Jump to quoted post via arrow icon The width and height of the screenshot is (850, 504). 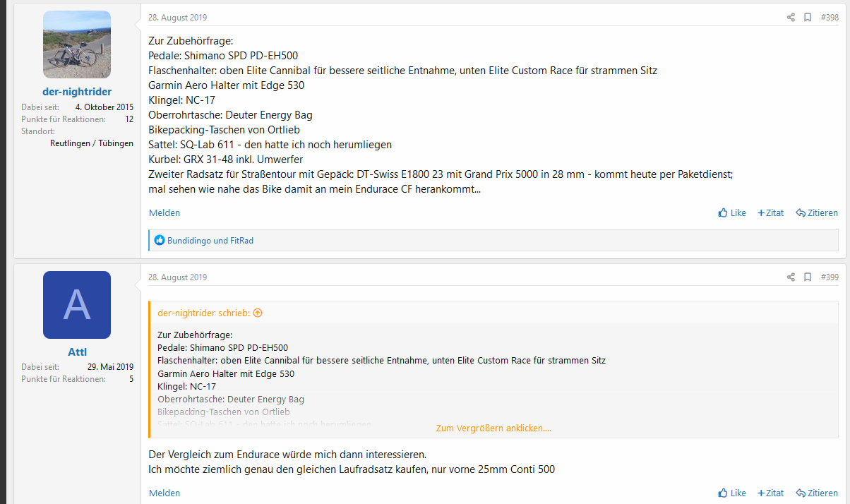[x=258, y=313]
